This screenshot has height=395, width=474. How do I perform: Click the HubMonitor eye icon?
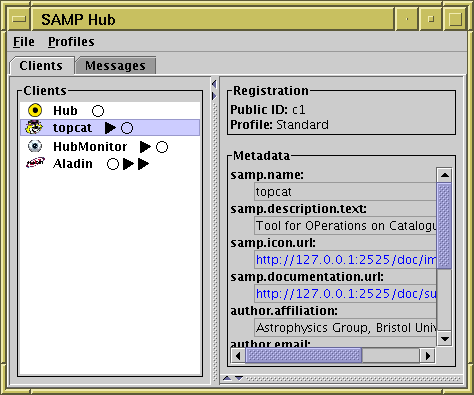[35, 146]
